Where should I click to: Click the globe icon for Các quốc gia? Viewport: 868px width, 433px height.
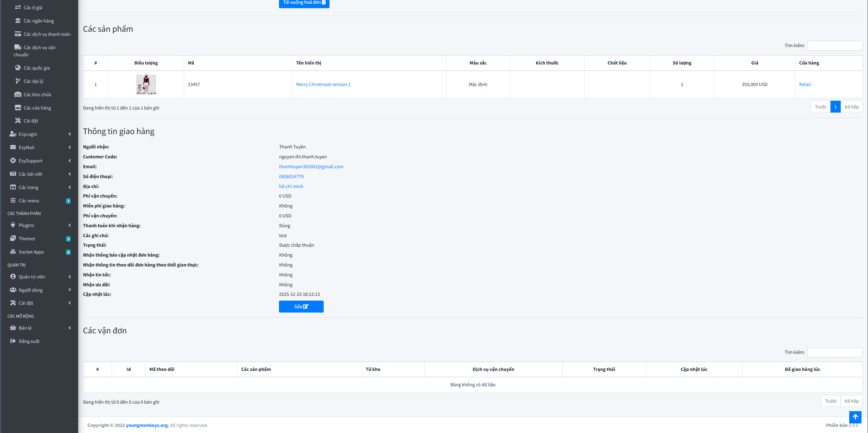[18, 68]
